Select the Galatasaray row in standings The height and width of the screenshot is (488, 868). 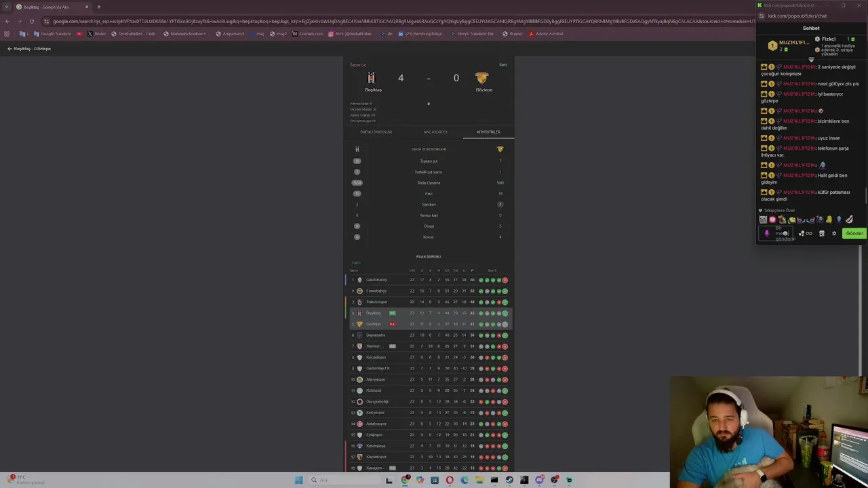tap(429, 280)
